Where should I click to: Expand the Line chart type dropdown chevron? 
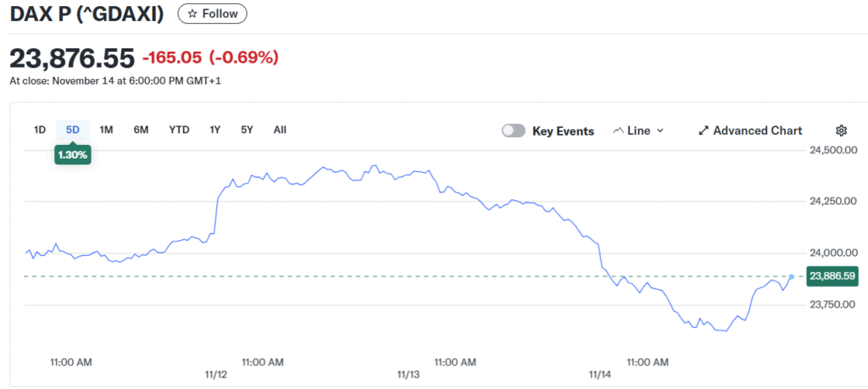(x=660, y=131)
